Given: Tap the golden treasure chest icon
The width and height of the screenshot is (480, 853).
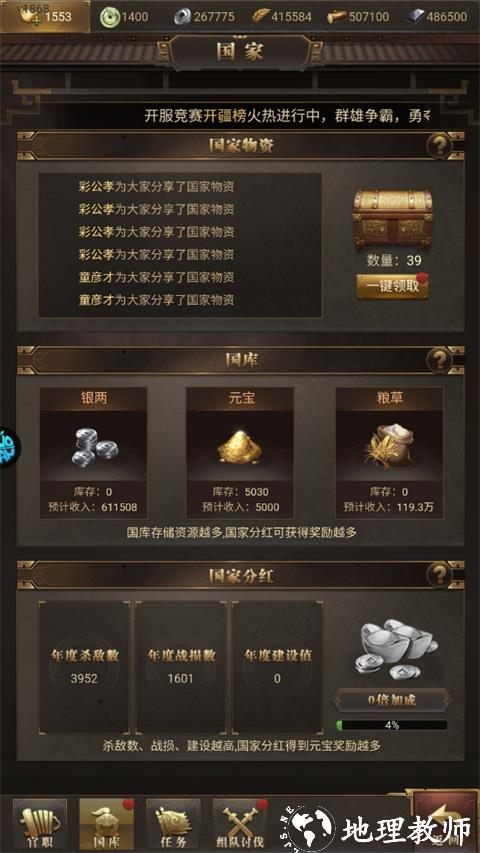Looking at the screenshot, I should click(392, 219).
